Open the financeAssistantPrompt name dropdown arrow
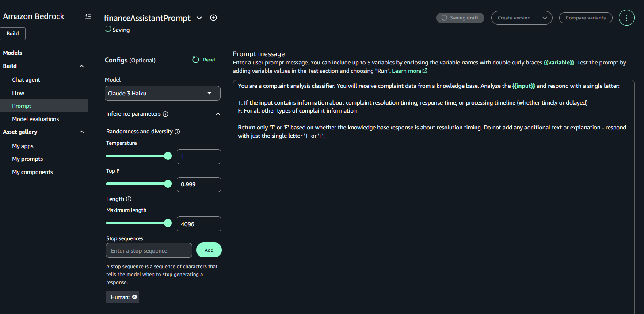The image size is (644, 314). click(x=199, y=18)
